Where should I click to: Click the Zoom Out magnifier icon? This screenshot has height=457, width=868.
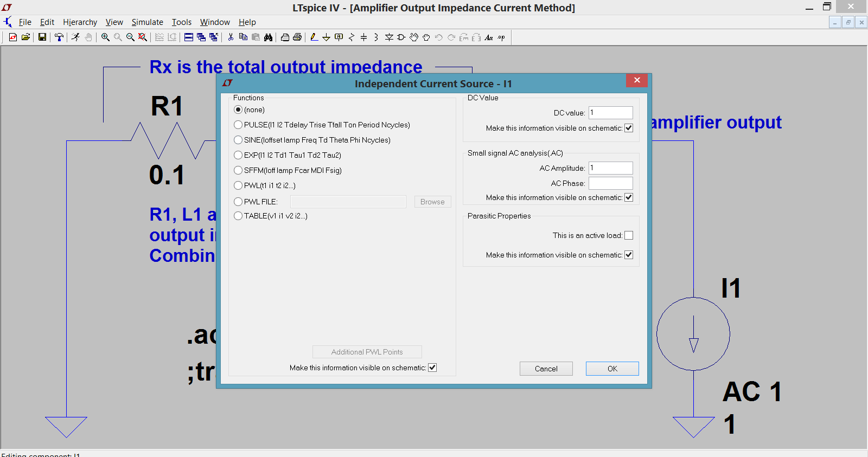point(130,37)
